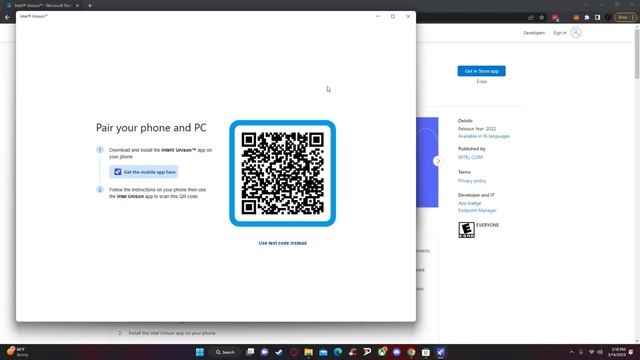Click Developers link in browser page header

point(534,33)
